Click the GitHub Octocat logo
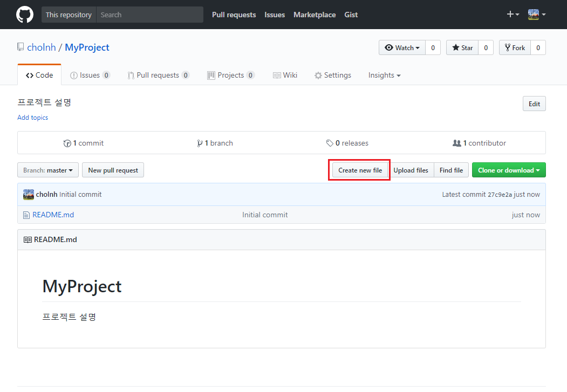 point(25,15)
